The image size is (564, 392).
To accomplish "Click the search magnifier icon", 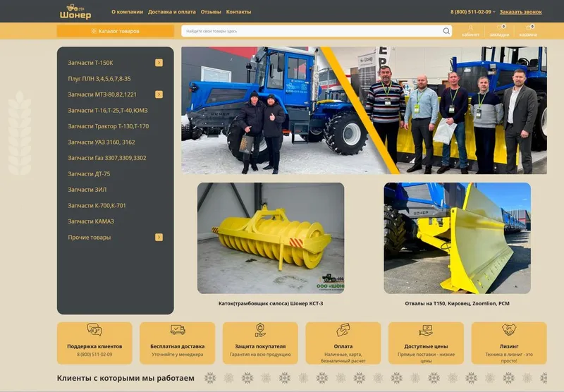I will [x=446, y=31].
